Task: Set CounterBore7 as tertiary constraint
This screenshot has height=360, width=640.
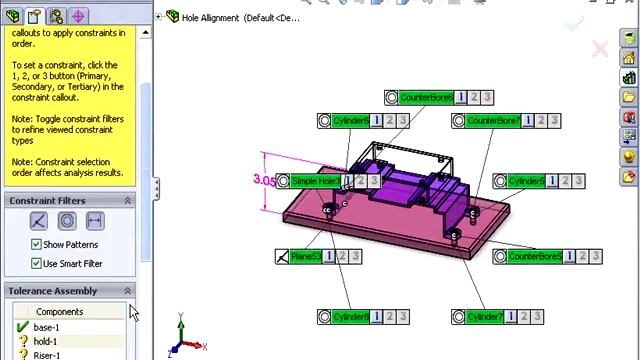Action: pyautogui.click(x=554, y=121)
